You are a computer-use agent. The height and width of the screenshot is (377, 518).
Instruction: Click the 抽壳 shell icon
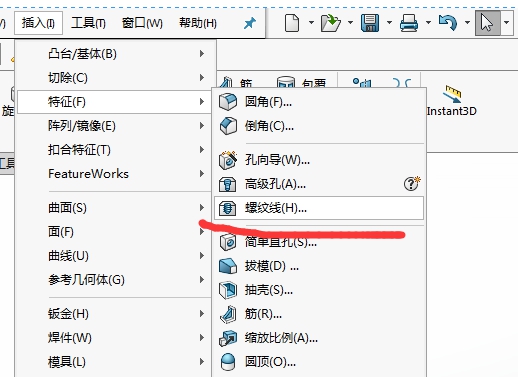coord(228,290)
